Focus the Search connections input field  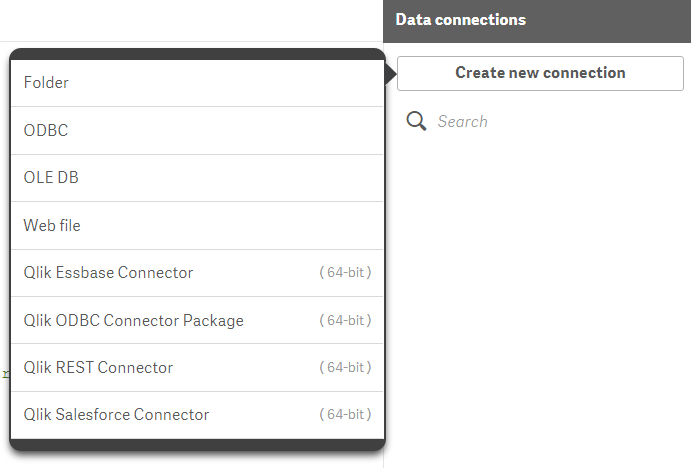pos(540,121)
